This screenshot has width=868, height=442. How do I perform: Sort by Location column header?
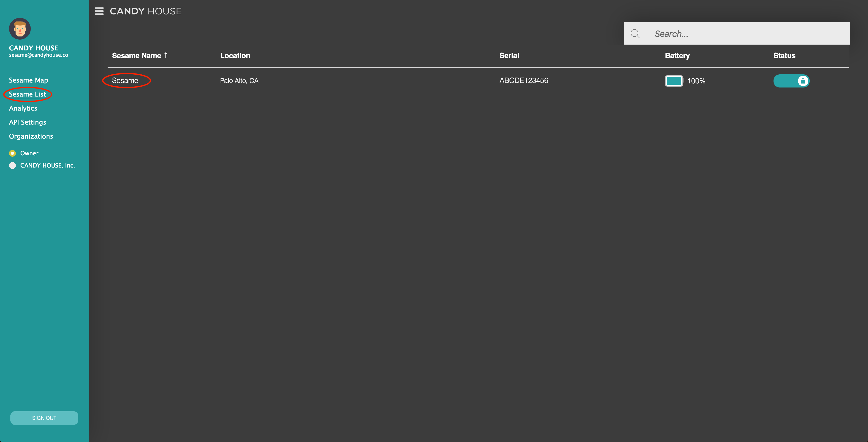pyautogui.click(x=235, y=56)
